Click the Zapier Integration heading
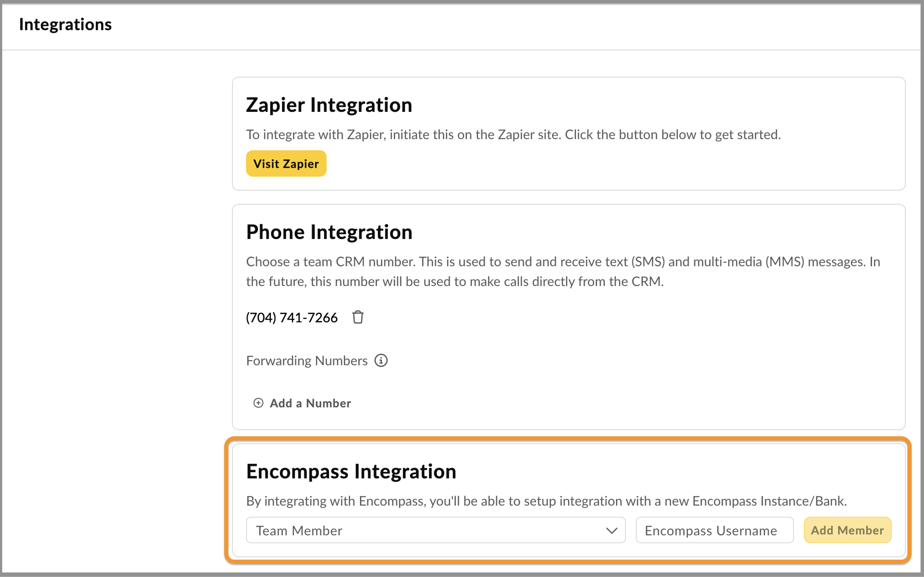924x577 pixels. [x=329, y=105]
